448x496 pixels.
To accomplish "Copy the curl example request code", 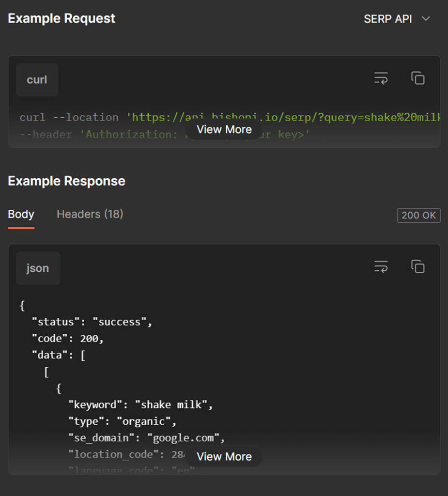I will pos(417,77).
